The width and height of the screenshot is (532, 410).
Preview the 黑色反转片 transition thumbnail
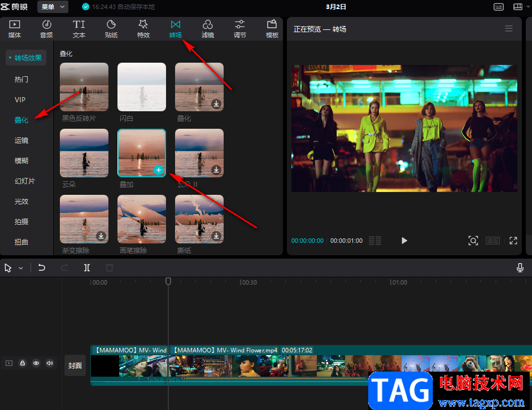[84, 87]
